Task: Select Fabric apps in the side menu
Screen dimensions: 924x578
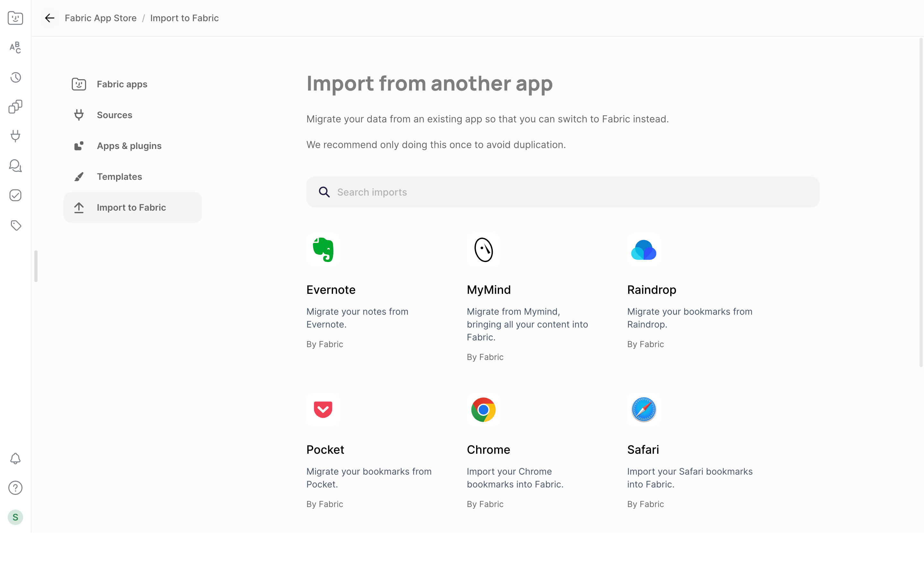Action: [133, 84]
